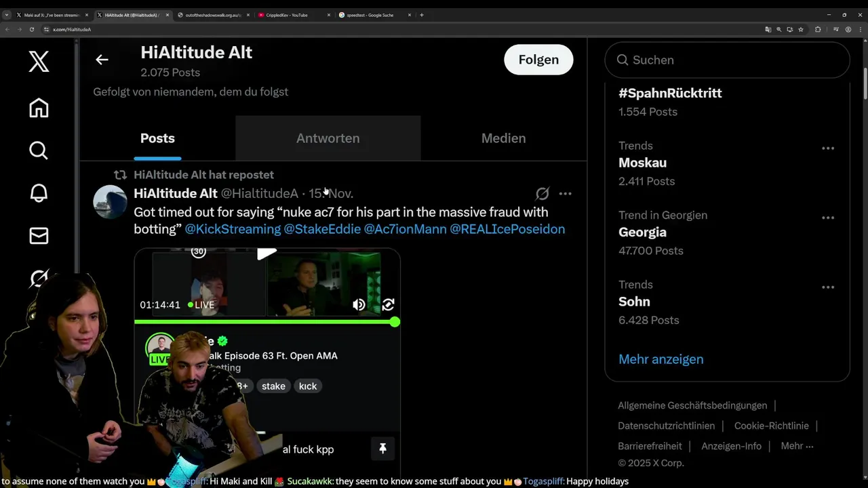Viewport: 868px width, 488px height.
Task: Click the translate page icon in address bar
Action: (768, 29)
